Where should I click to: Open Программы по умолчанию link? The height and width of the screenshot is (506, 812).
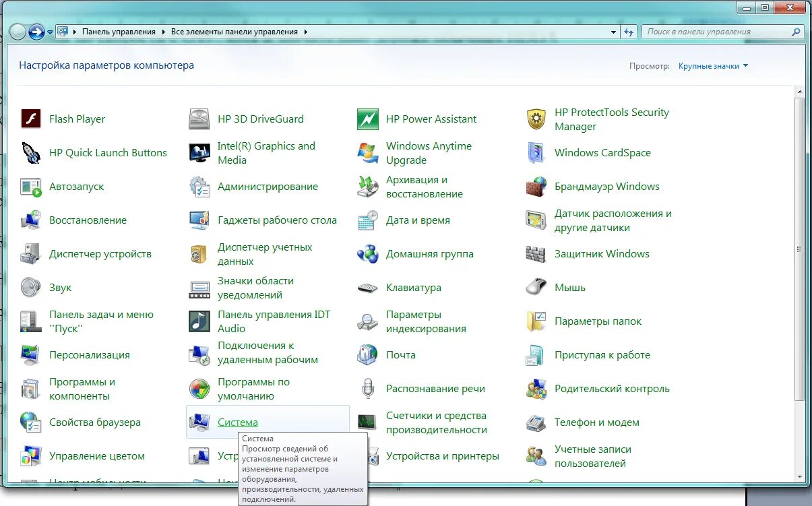253,389
